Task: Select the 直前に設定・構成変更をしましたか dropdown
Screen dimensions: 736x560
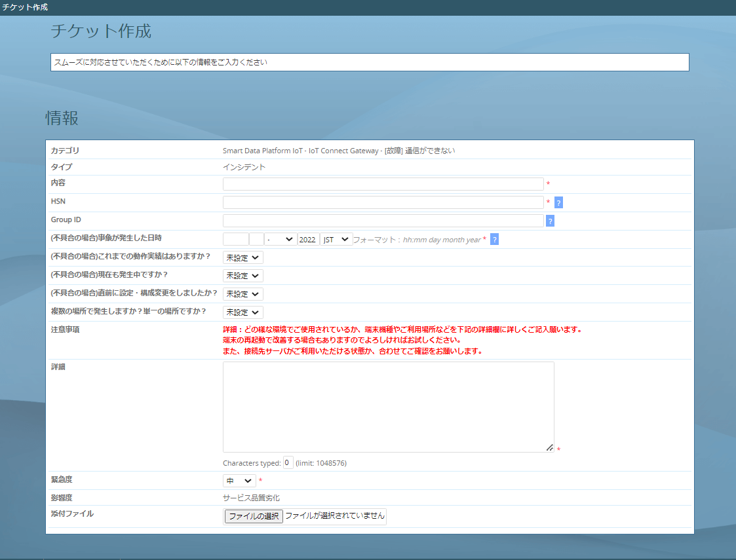Action: pyautogui.click(x=242, y=294)
